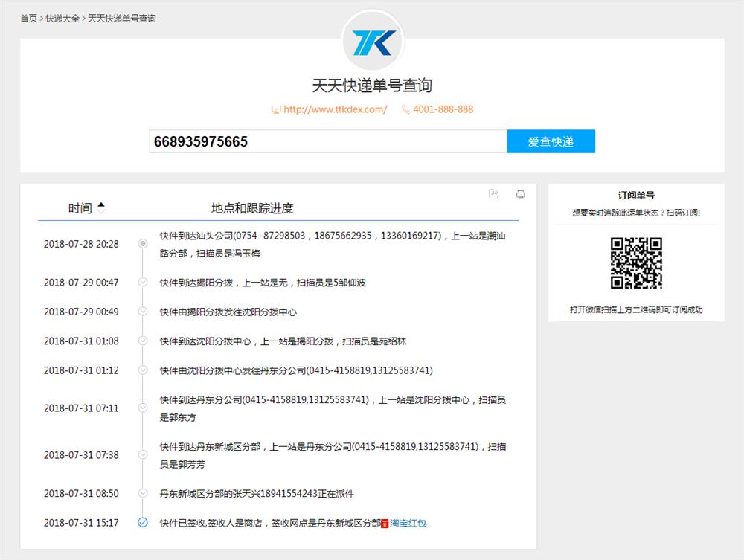Select the timestamp 2018-07-28 20:28
Screen dimensions: 744x560
point(81,244)
